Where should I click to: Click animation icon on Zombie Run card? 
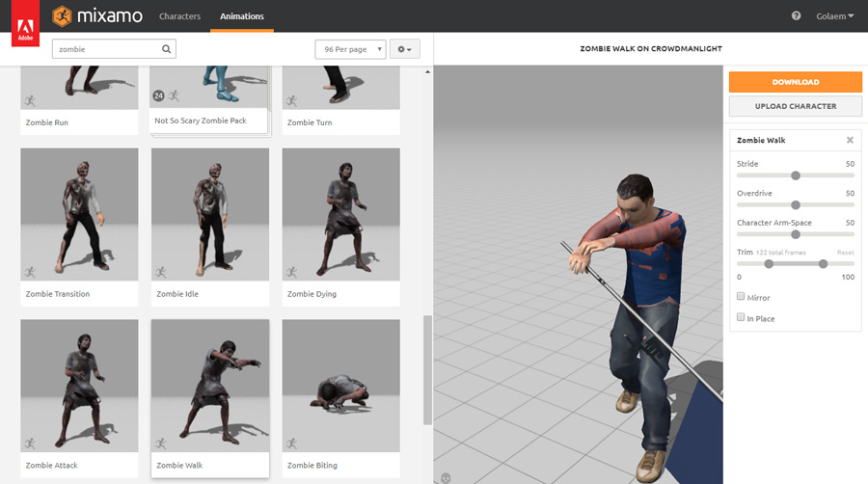click(30, 100)
